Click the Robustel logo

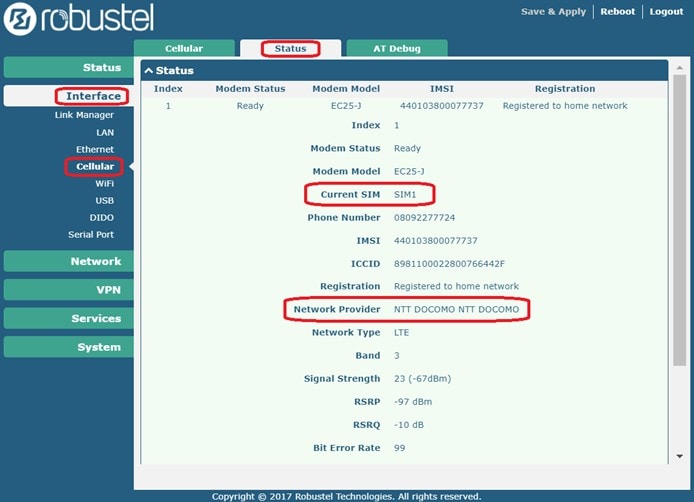tap(79, 18)
